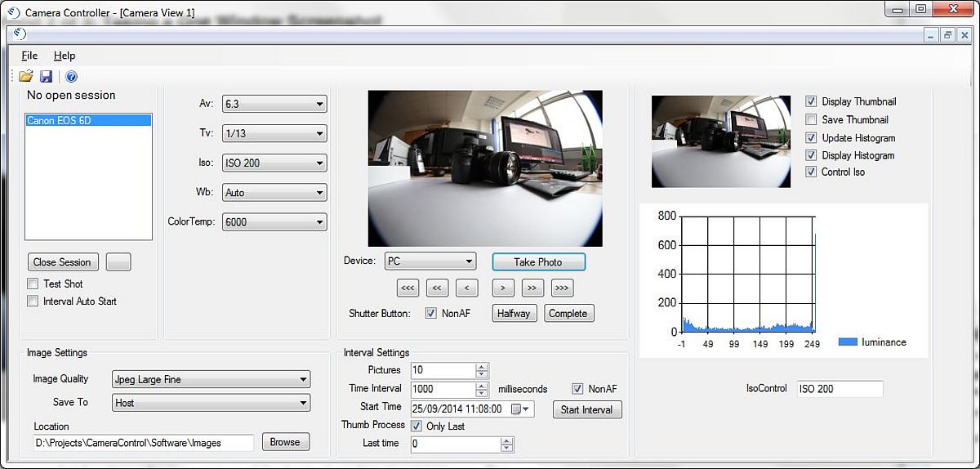Click the <<< fast rewind navigation button
This screenshot has height=469, width=980.
click(x=408, y=288)
